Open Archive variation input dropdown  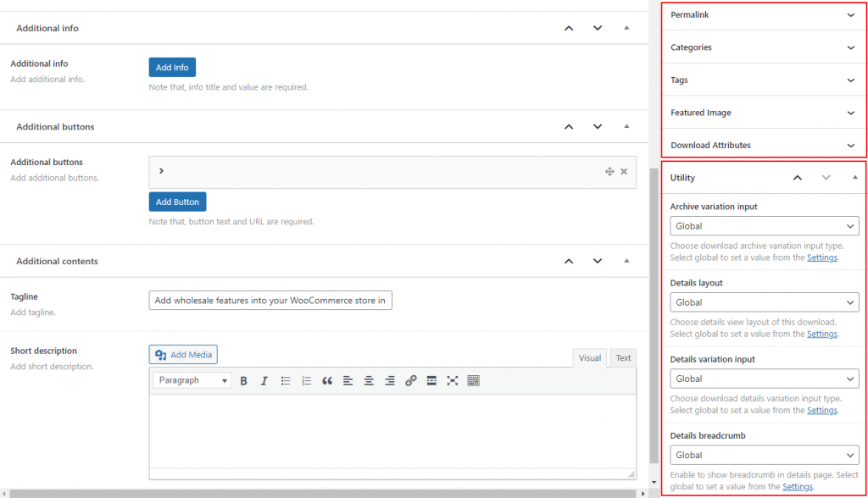coord(765,226)
